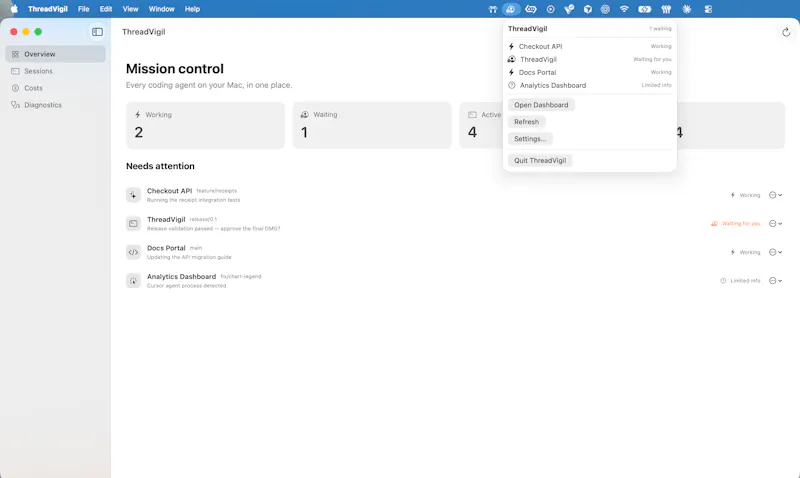This screenshot has width=800, height=478.
Task: Click the Refresh button in popup
Action: click(527, 121)
